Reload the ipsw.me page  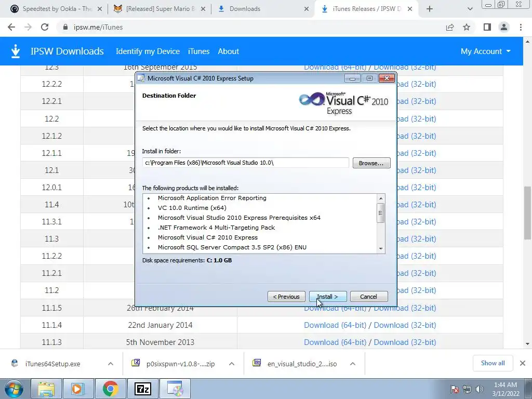[45, 27]
